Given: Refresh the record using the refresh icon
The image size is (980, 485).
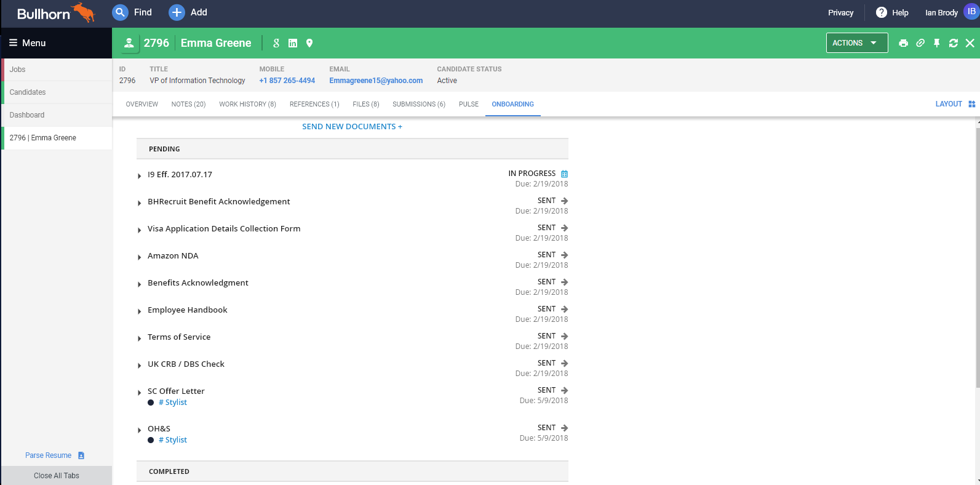Looking at the screenshot, I should click(953, 43).
